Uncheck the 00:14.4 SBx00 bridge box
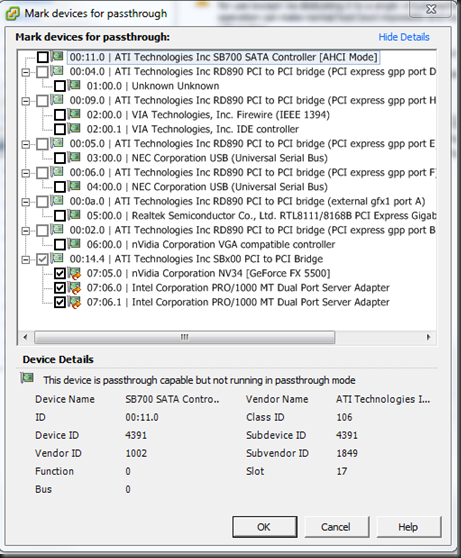The height and width of the screenshot is (558, 461). [x=43, y=259]
